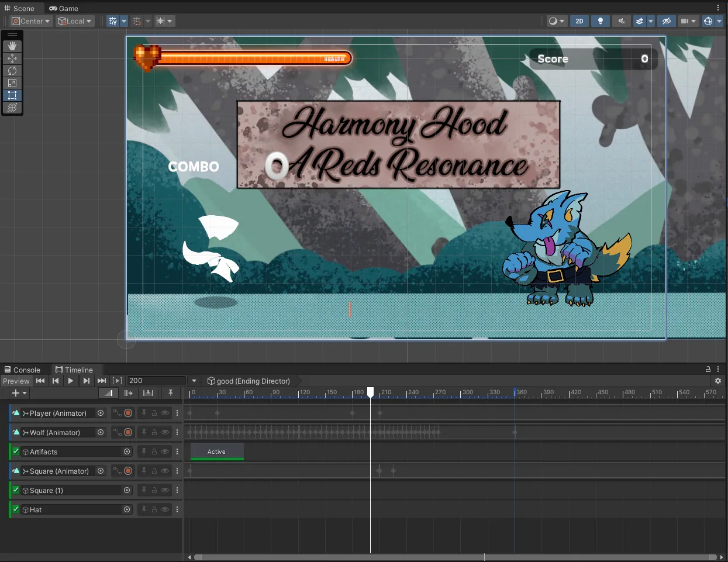Toggle scene audio mute icon
This screenshot has width=728, height=562.
[622, 21]
